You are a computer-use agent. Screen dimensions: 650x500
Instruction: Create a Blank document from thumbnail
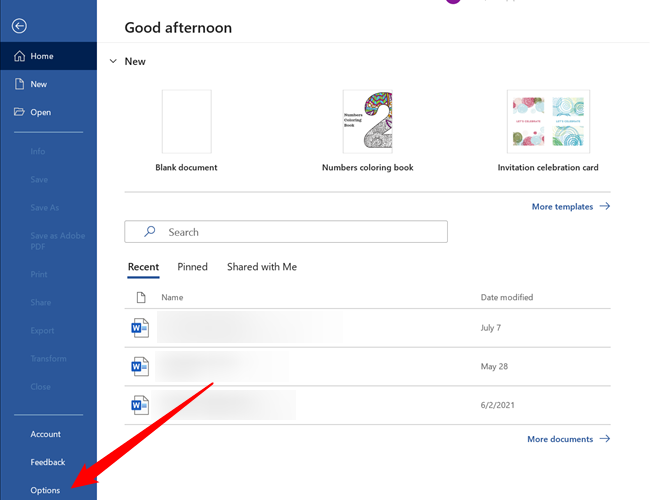(187, 121)
